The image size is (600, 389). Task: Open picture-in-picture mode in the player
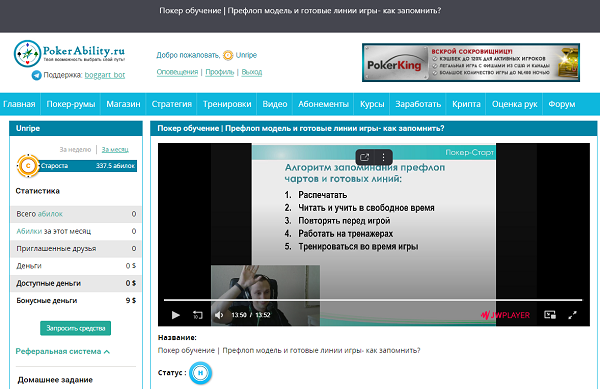[550, 315]
